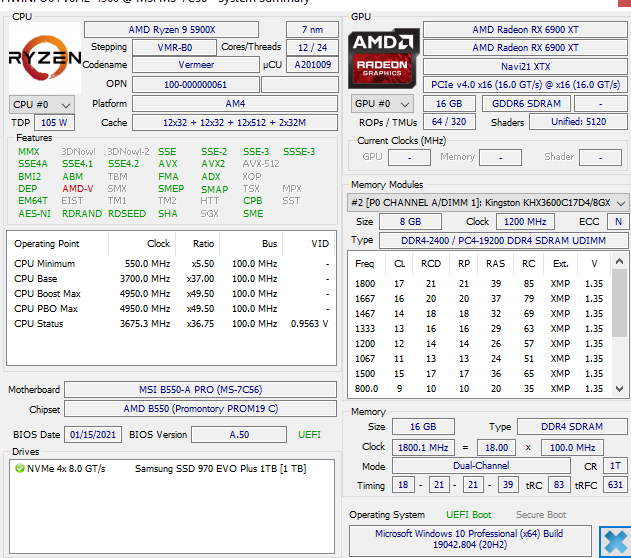Screen dimensions: 631x558
Task: Click the DDR4-2400 / PC4-19200 type field
Action: (x=503, y=241)
